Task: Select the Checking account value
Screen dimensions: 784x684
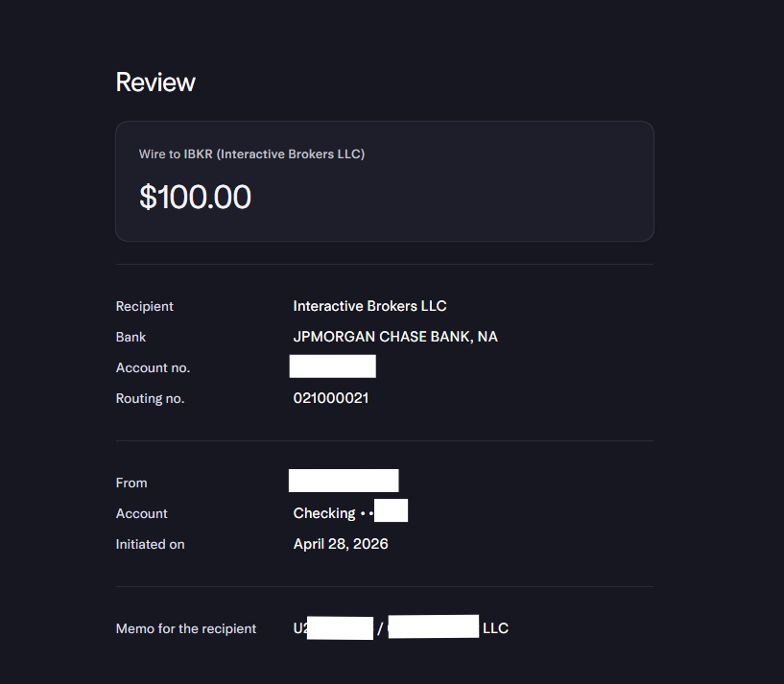Action: point(350,512)
